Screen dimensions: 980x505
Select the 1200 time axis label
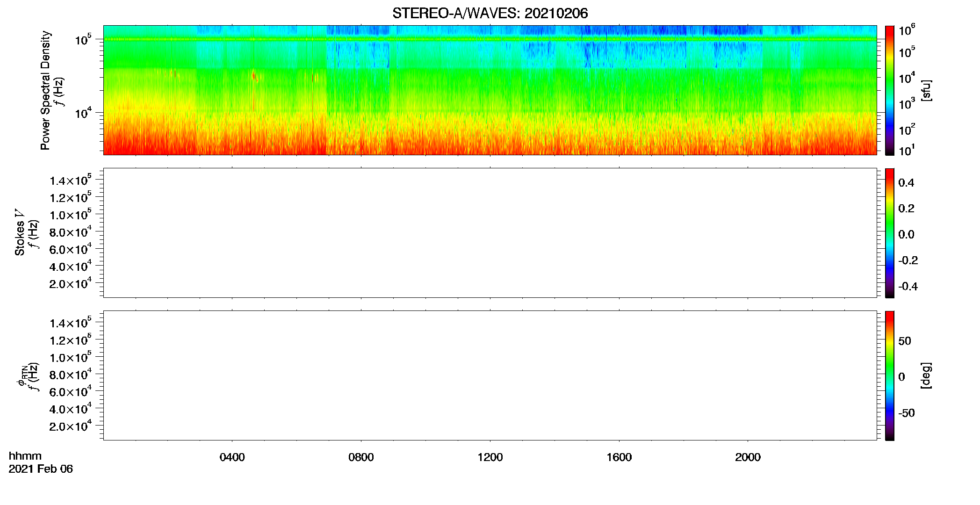490,457
